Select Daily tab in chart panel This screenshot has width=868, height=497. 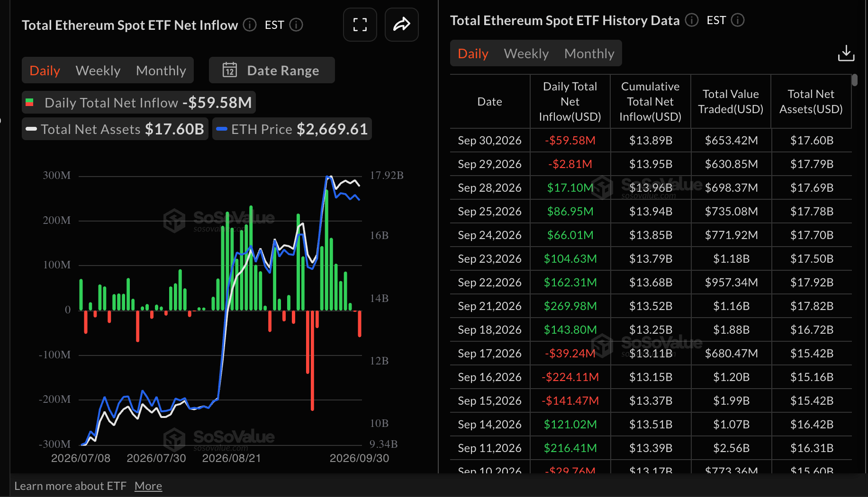[45, 70]
